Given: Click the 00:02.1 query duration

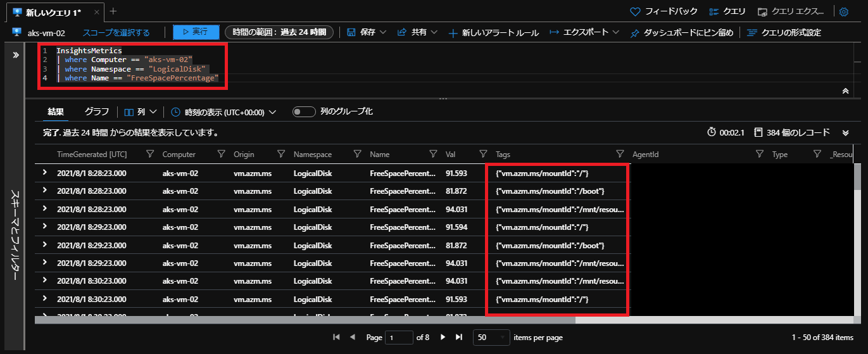Looking at the screenshot, I should (725, 133).
